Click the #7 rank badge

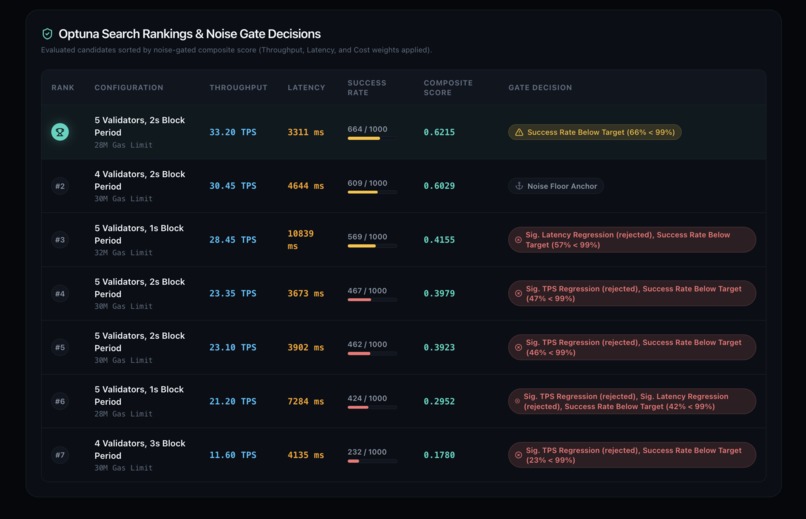pos(60,455)
